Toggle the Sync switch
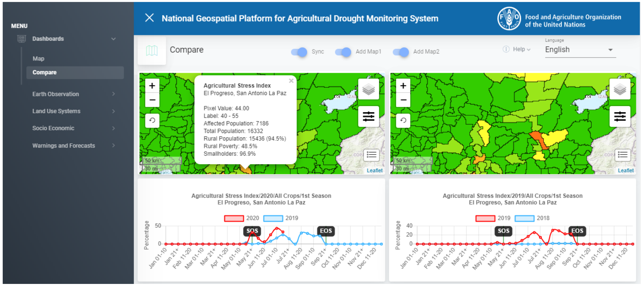The width and height of the screenshot is (644, 286). (299, 52)
